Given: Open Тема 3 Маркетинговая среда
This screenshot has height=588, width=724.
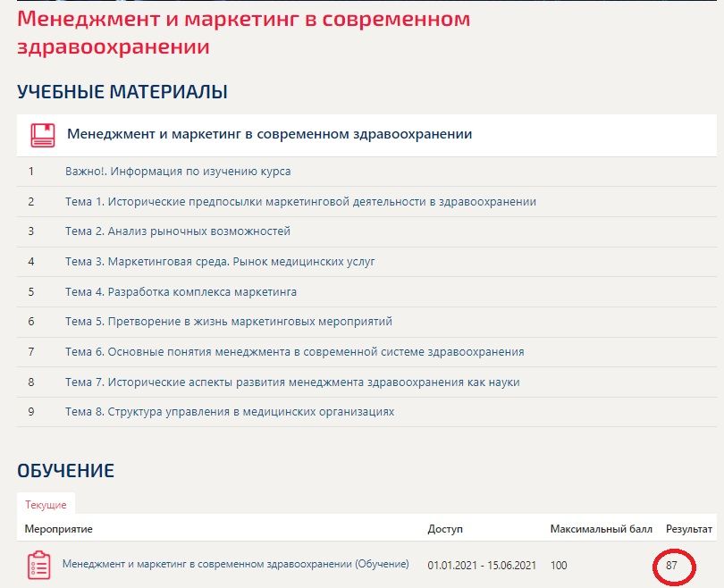Looking at the screenshot, I should [x=220, y=262].
